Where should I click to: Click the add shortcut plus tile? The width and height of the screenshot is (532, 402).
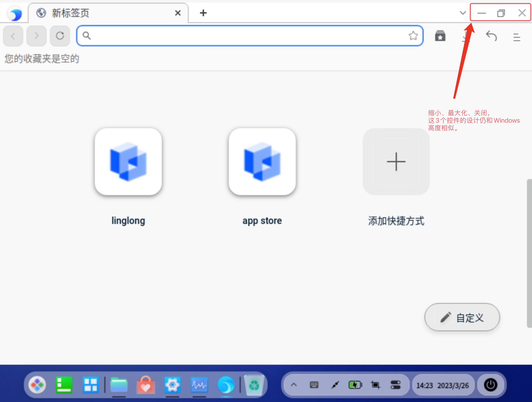click(x=396, y=161)
